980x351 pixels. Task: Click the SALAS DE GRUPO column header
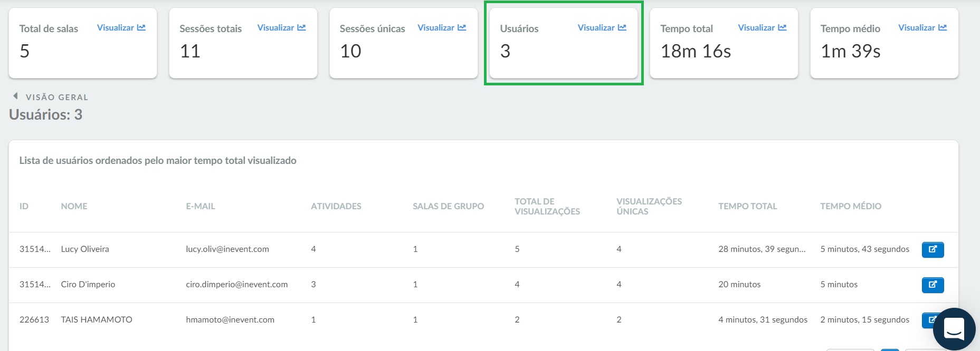point(448,206)
